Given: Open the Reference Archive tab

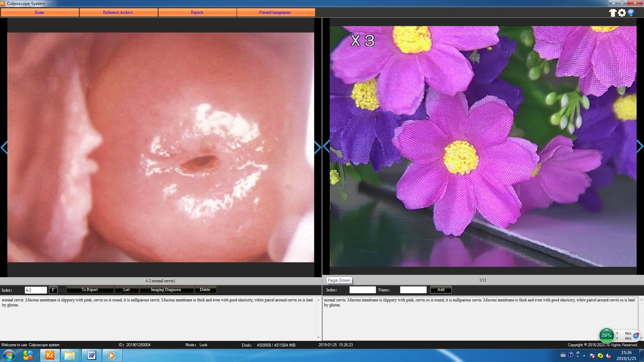Looking at the screenshot, I should pos(118,12).
